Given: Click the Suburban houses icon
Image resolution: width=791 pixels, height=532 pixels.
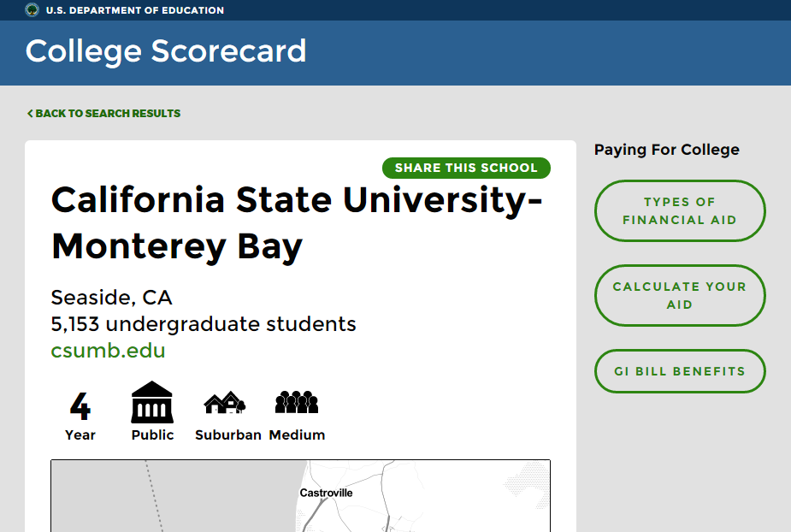Looking at the screenshot, I should 225,403.
